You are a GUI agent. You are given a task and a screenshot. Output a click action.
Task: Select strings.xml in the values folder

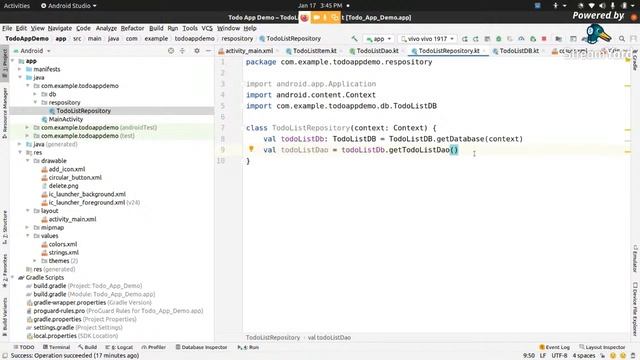63,252
